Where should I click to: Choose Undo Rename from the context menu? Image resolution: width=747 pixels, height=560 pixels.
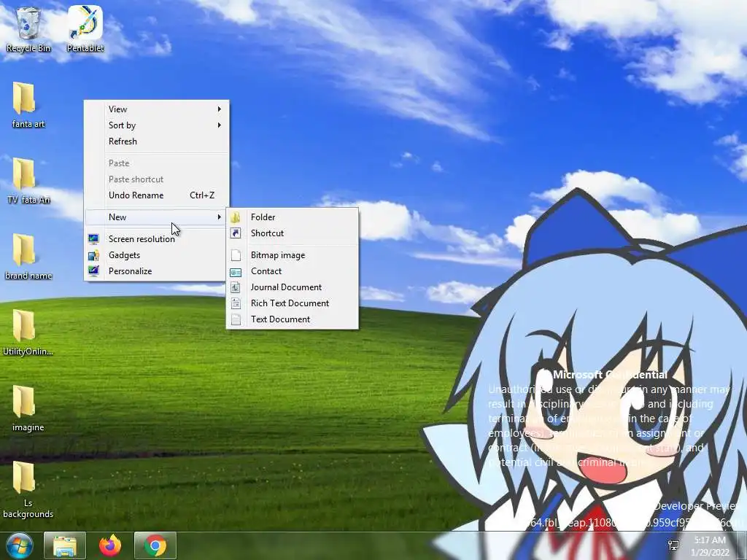(x=156, y=195)
